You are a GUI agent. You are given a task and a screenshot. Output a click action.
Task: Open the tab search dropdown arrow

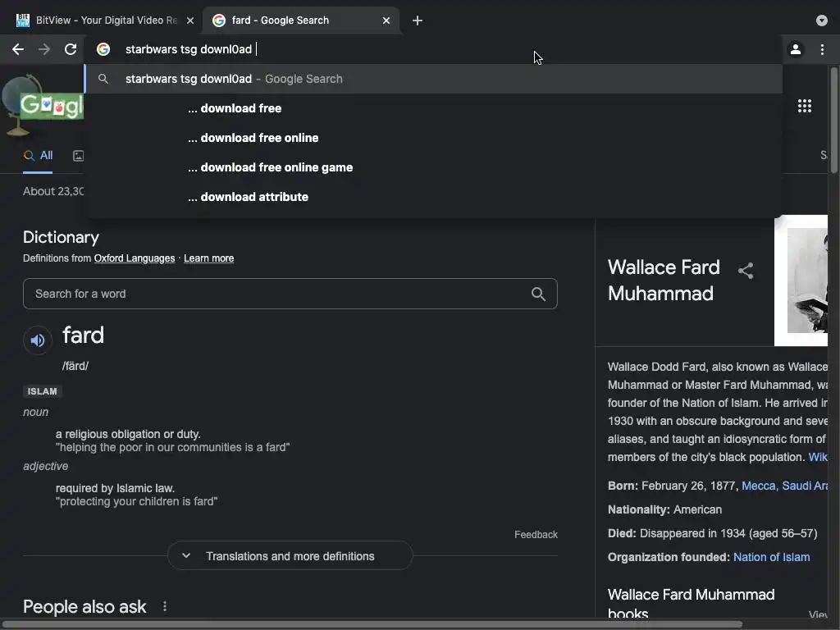[x=822, y=21]
